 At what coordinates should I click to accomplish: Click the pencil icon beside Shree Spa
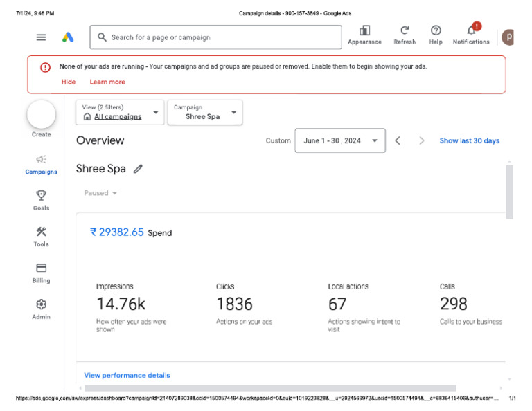(x=138, y=169)
